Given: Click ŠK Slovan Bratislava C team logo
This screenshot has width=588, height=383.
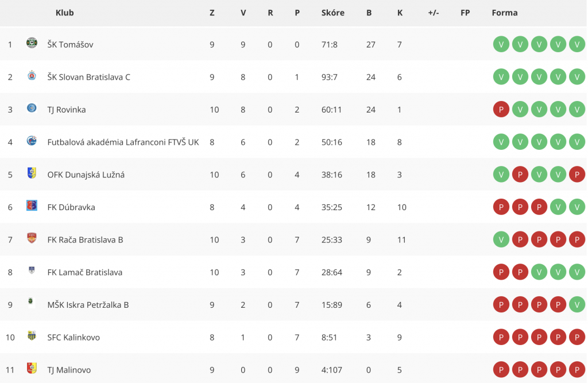Looking at the screenshot, I should pyautogui.click(x=32, y=75).
